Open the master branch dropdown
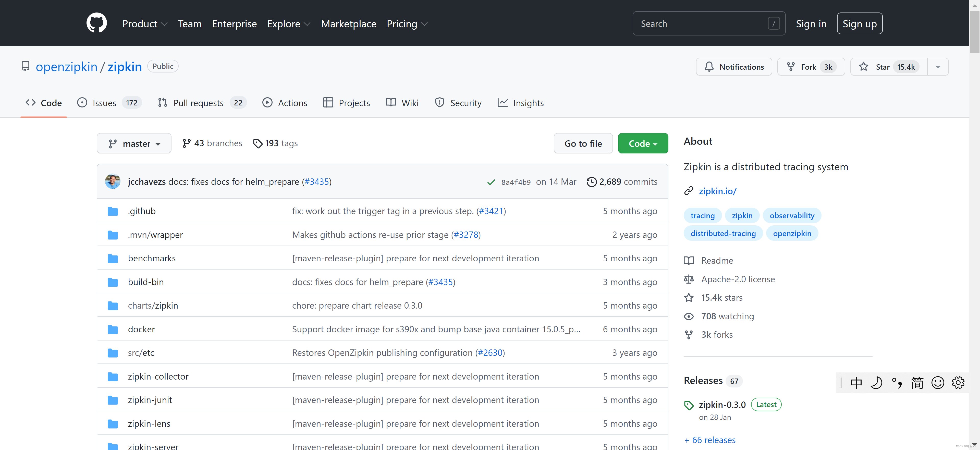980x450 pixels. [x=134, y=143]
